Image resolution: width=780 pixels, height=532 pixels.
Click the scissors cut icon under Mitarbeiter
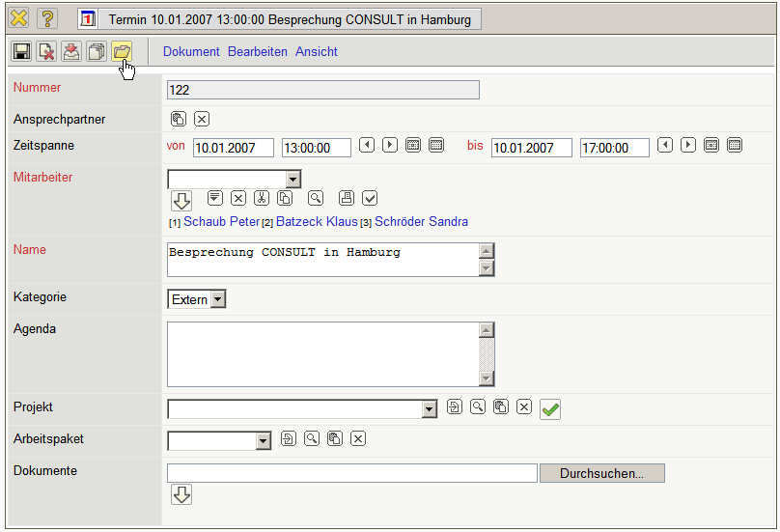(261, 198)
